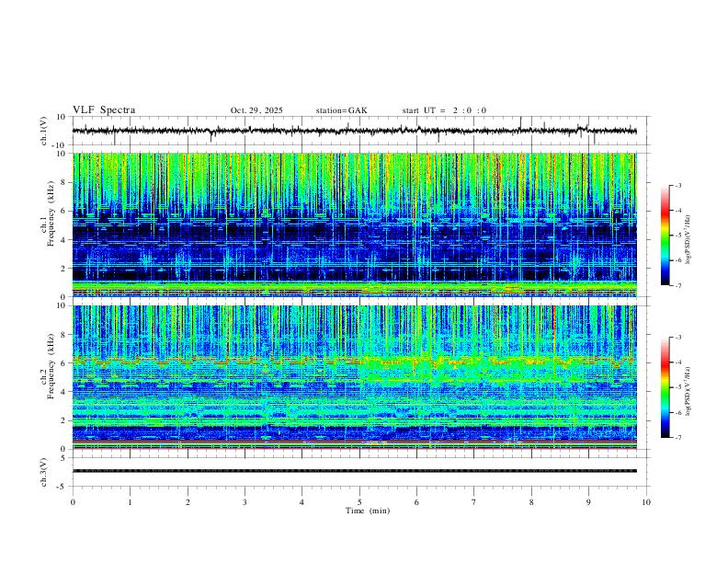The height and width of the screenshot is (563, 728).
Task: Click the "3" tick on the Time axis
Action: click(245, 502)
